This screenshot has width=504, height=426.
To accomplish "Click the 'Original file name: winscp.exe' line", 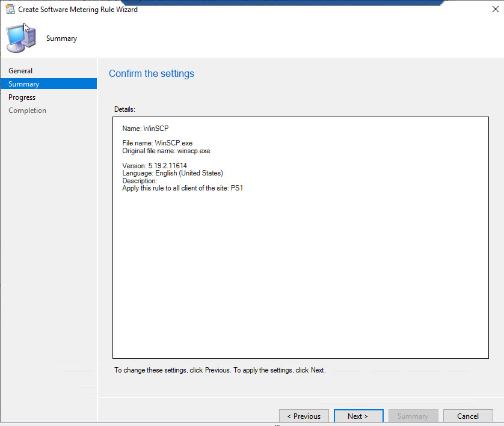I will pyautogui.click(x=166, y=151).
